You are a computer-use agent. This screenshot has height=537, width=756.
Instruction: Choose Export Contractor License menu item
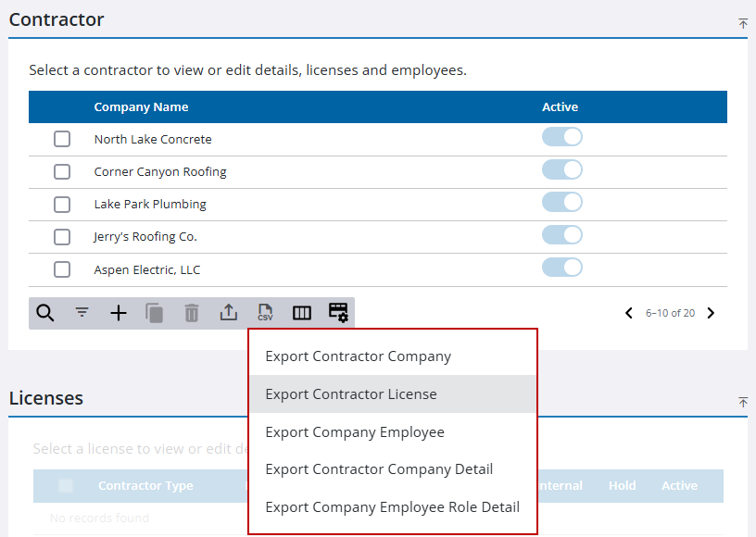(351, 394)
